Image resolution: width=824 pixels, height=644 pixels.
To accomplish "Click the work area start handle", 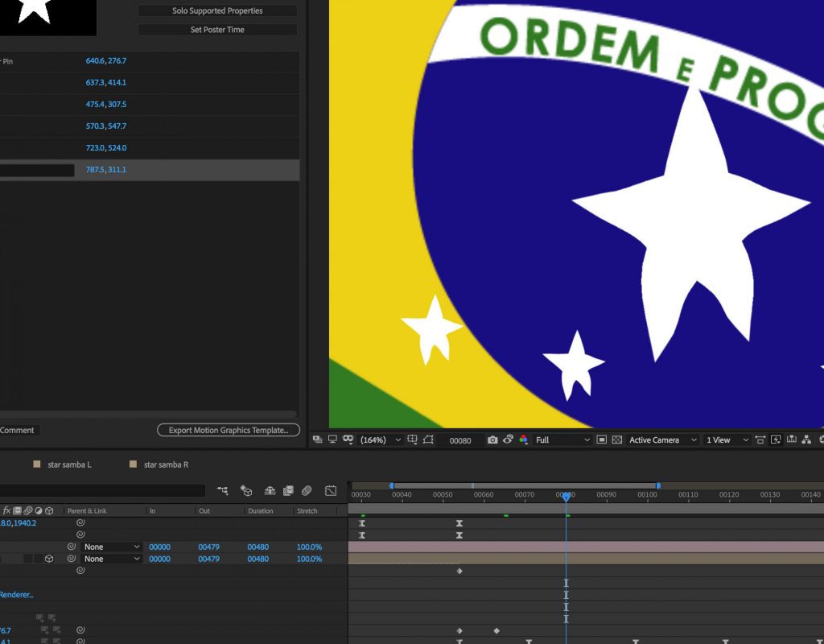I will pos(392,485).
